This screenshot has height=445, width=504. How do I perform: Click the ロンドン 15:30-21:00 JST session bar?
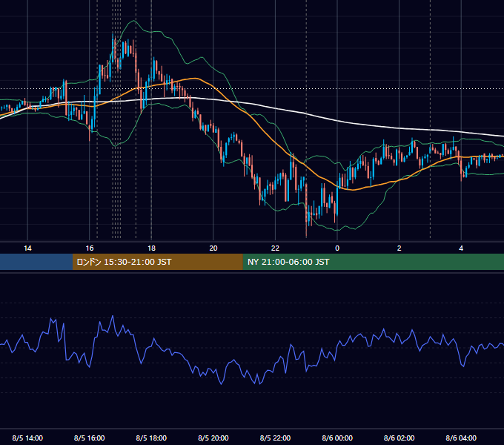click(x=157, y=262)
